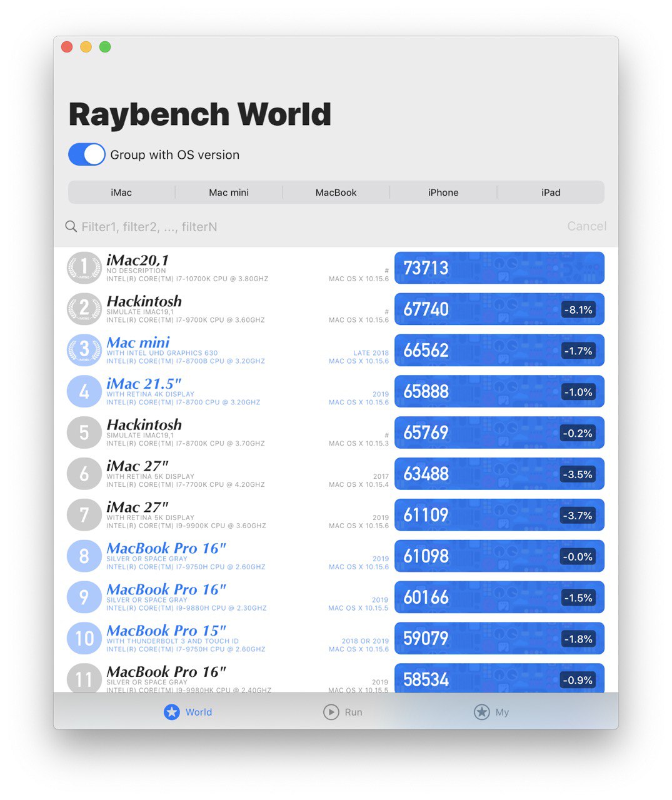Select the iMac20,1 entry title
672x800 pixels.
(138, 260)
